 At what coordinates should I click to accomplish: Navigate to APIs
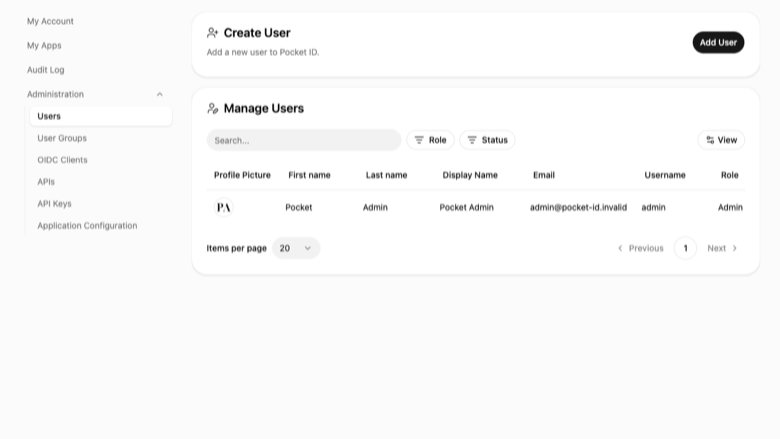[46, 182]
